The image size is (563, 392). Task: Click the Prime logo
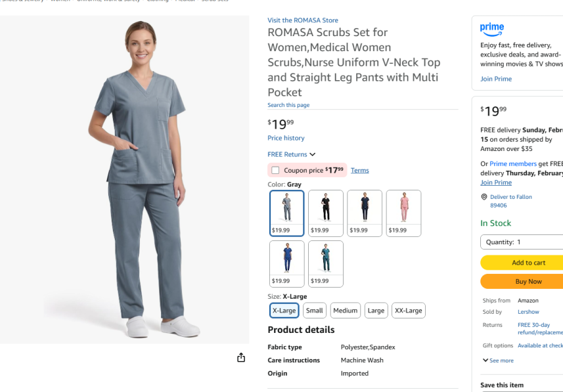click(492, 30)
